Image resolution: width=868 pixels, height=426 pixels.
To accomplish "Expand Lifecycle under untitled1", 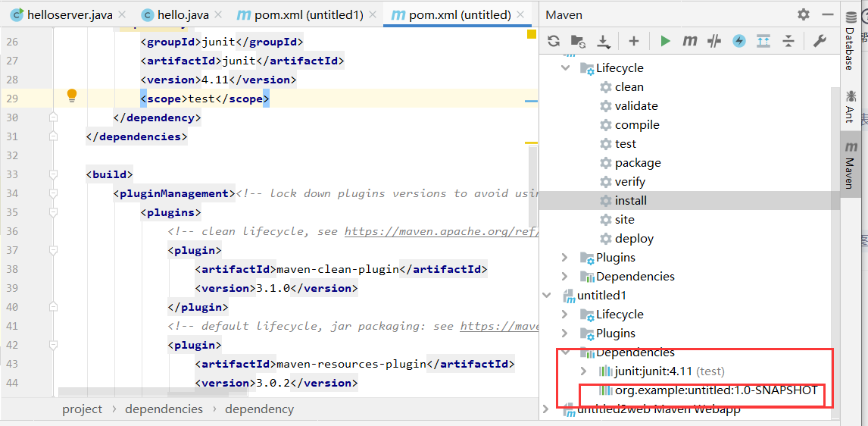I will [564, 314].
